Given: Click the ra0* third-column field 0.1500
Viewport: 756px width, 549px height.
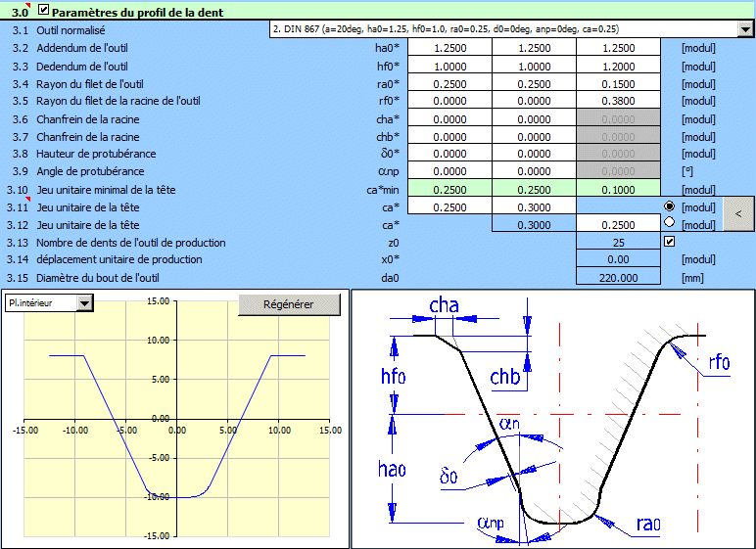Looking at the screenshot, I should click(618, 84).
